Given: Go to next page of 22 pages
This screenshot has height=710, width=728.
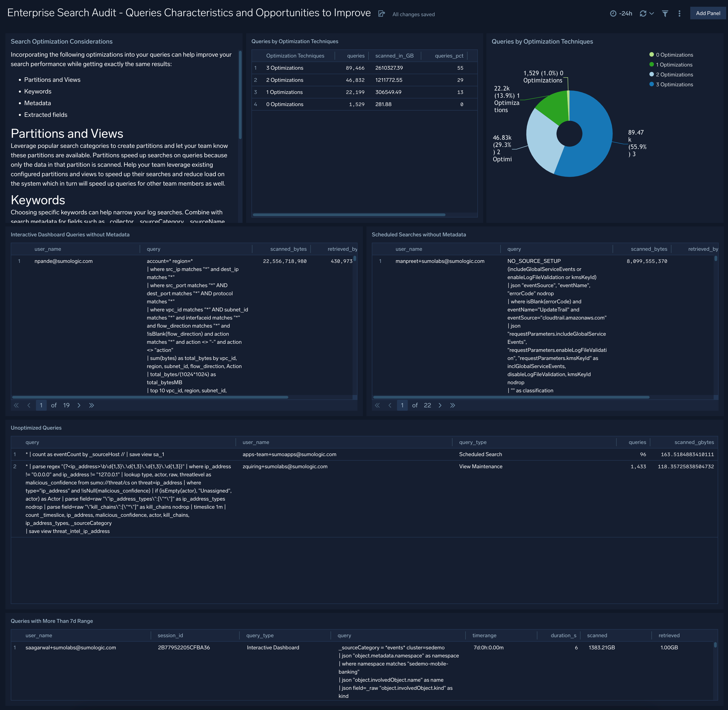Looking at the screenshot, I should (440, 405).
